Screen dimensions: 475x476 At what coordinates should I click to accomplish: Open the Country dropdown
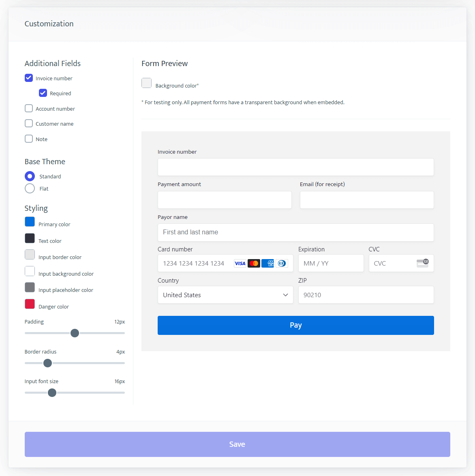point(225,295)
